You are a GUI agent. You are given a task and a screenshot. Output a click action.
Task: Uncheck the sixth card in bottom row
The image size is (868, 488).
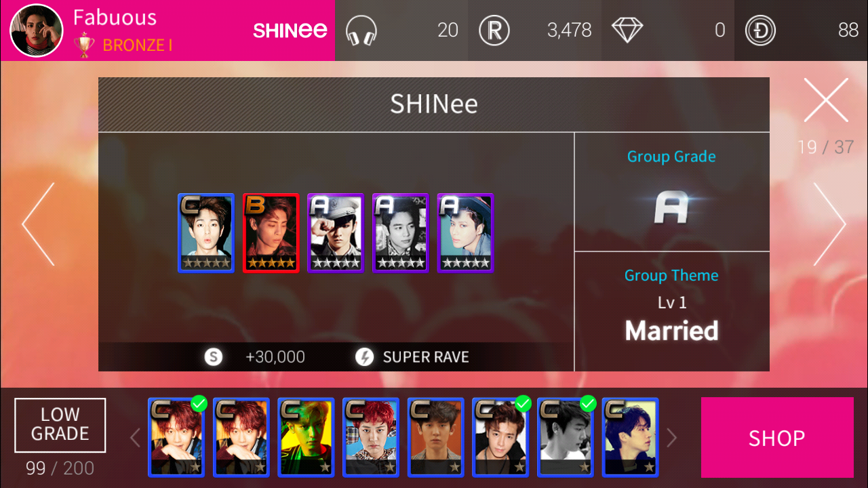click(500, 436)
